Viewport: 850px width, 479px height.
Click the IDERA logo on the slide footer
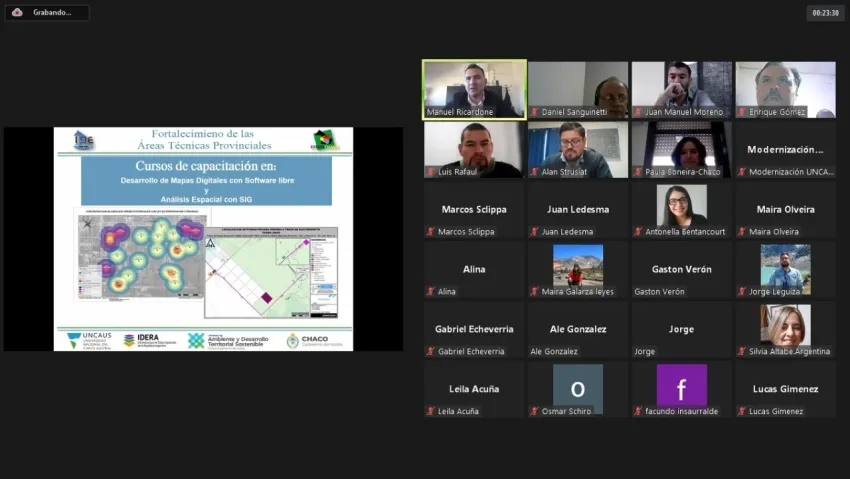147,340
